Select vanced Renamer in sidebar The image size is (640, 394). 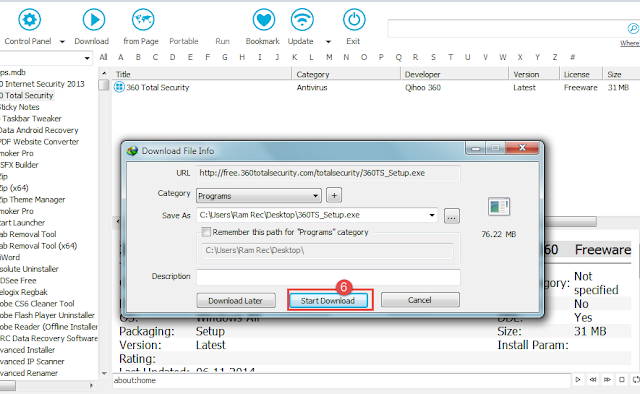pos(29,373)
